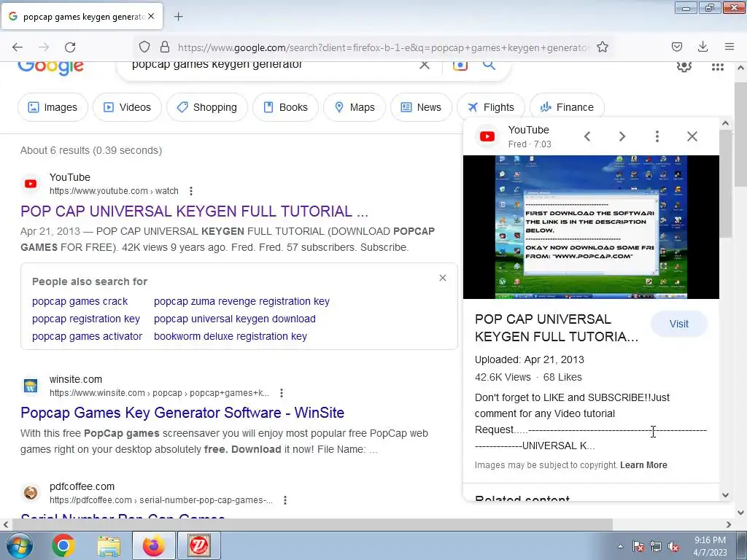Open the Firefox downloads arrow icon
Screen dimensions: 747x560
point(703,47)
